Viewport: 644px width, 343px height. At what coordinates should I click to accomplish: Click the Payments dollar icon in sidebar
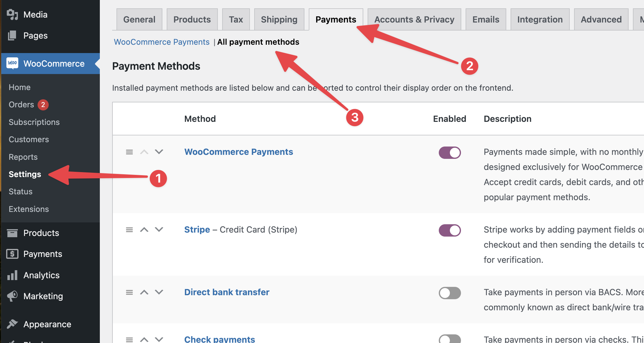[12, 254]
